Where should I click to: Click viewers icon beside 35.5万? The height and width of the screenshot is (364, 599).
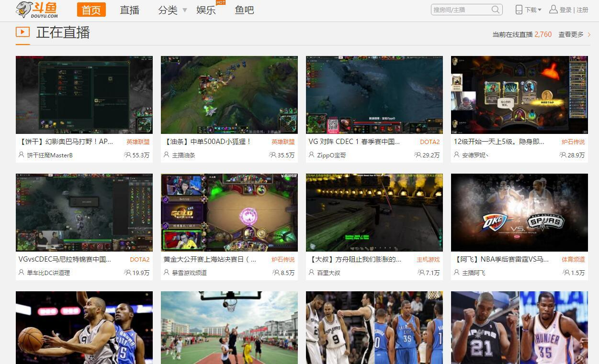pyautogui.click(x=272, y=155)
